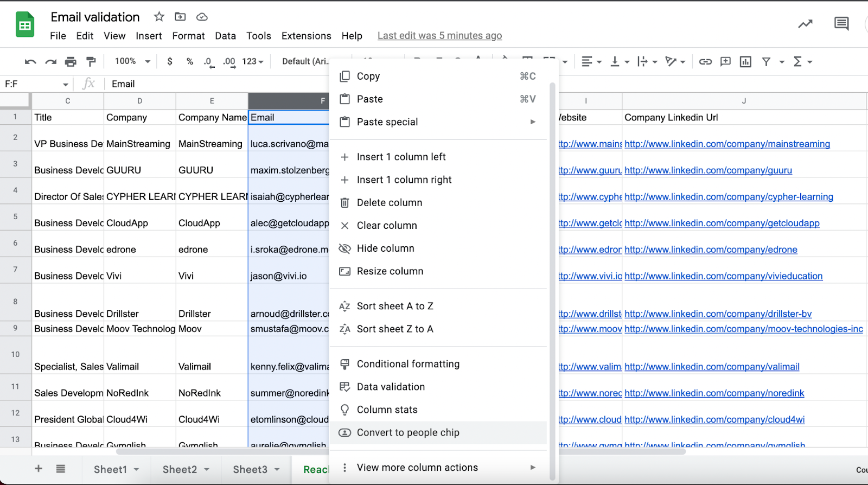Click the Undo arrow icon

click(x=30, y=62)
